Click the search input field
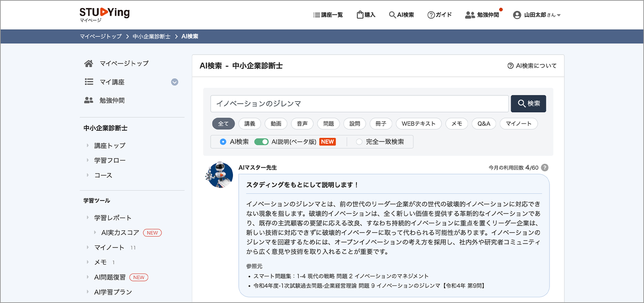 (x=360, y=103)
